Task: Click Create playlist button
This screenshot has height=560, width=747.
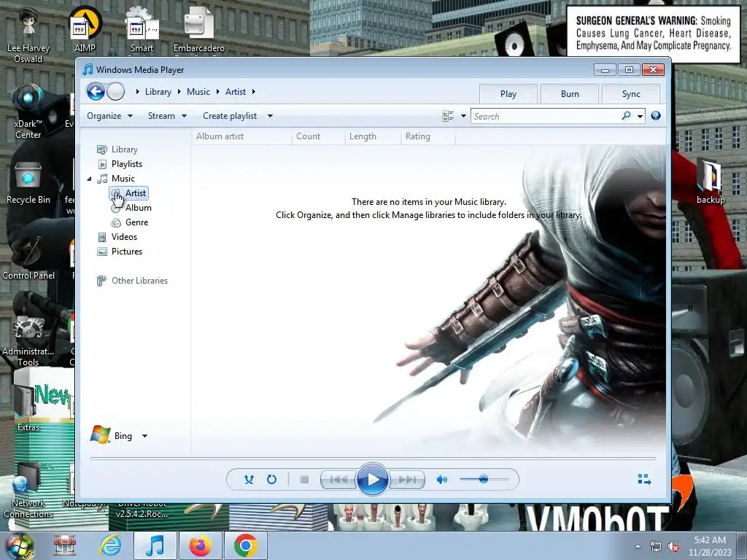Action: pyautogui.click(x=230, y=116)
